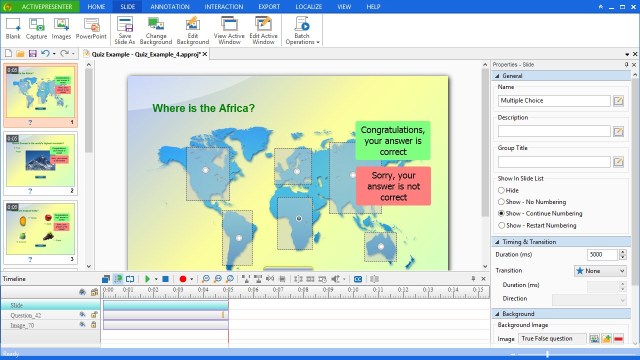Select the Hide radio option

point(501,190)
